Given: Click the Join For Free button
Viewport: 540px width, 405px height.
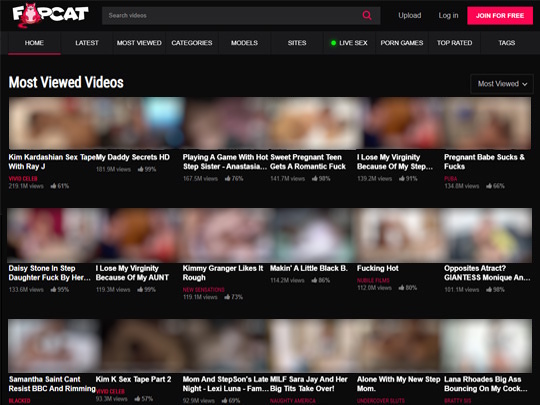Looking at the screenshot, I should pyautogui.click(x=500, y=15).
